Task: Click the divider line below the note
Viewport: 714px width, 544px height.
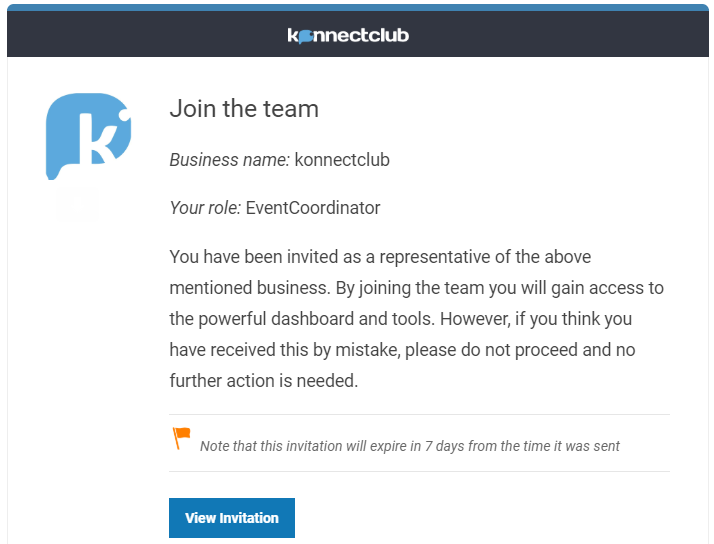Action: coord(419,471)
